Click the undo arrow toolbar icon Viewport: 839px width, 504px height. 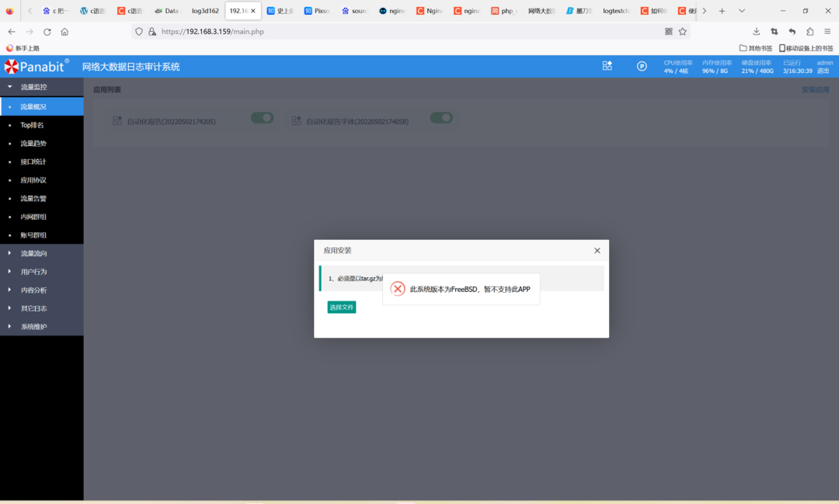tap(792, 32)
